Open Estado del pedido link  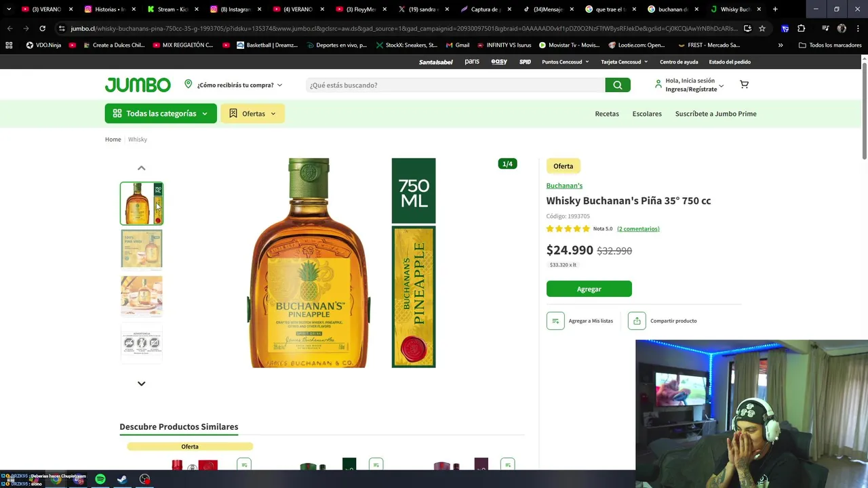coord(730,62)
